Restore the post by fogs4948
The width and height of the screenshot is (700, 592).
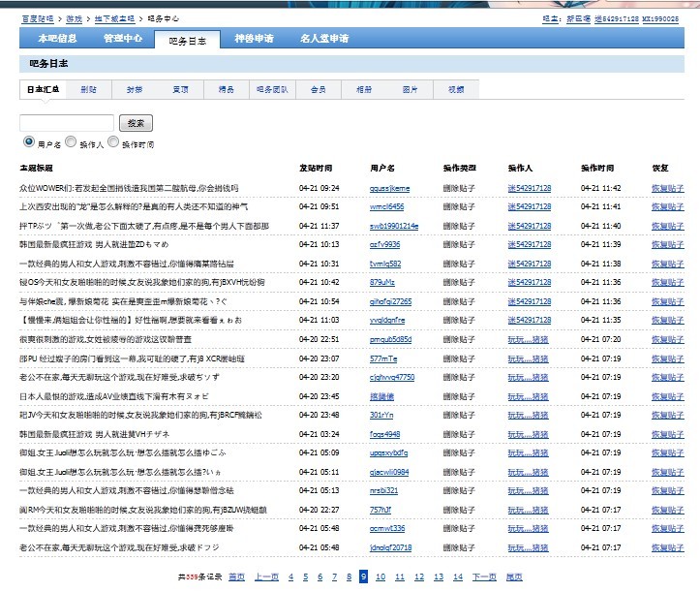(667, 434)
